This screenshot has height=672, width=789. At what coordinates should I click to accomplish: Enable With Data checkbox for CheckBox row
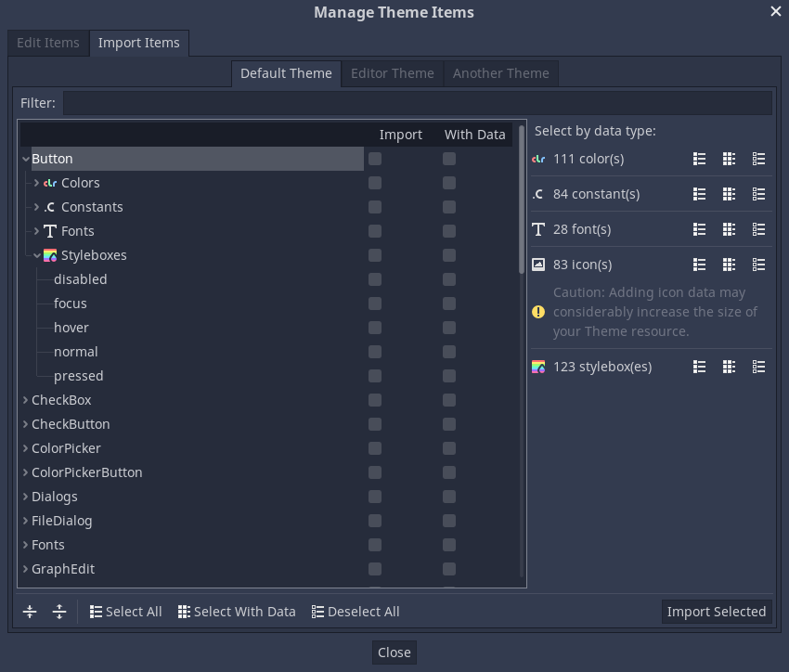tap(449, 400)
